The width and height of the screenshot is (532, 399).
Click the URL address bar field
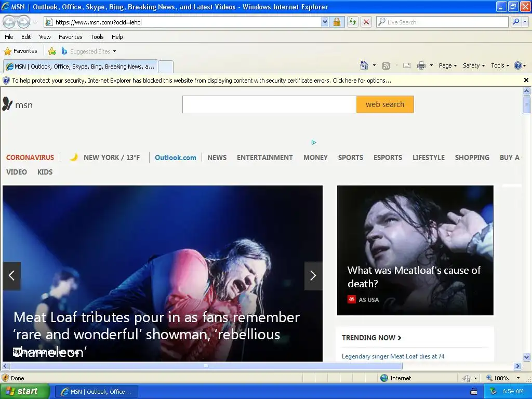pos(187,22)
